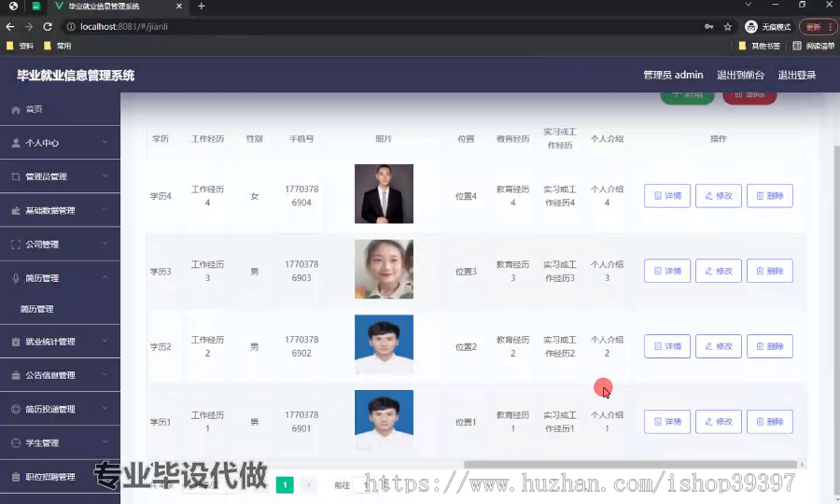840x504 pixels.
Task: Open 详情 for the 学历3 row
Action: point(667,271)
